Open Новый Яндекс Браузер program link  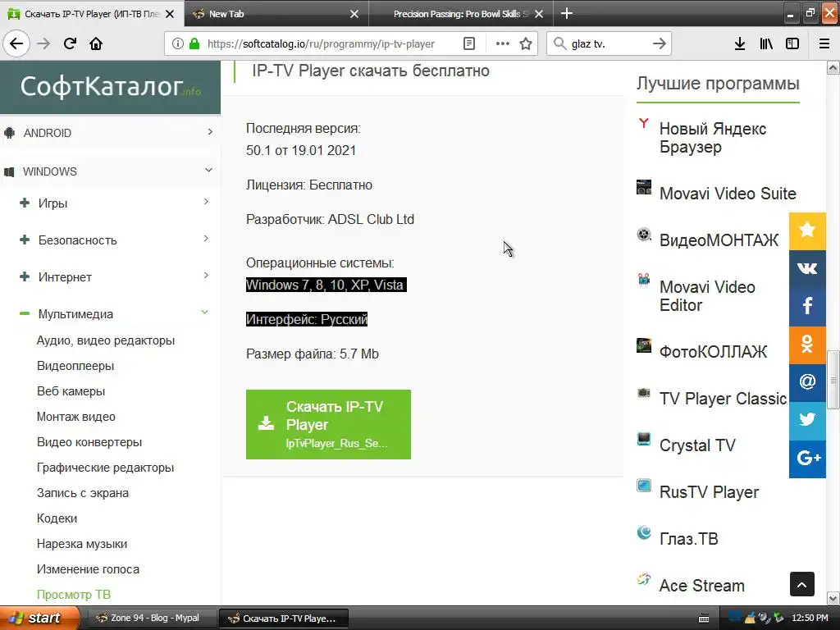[x=713, y=138]
